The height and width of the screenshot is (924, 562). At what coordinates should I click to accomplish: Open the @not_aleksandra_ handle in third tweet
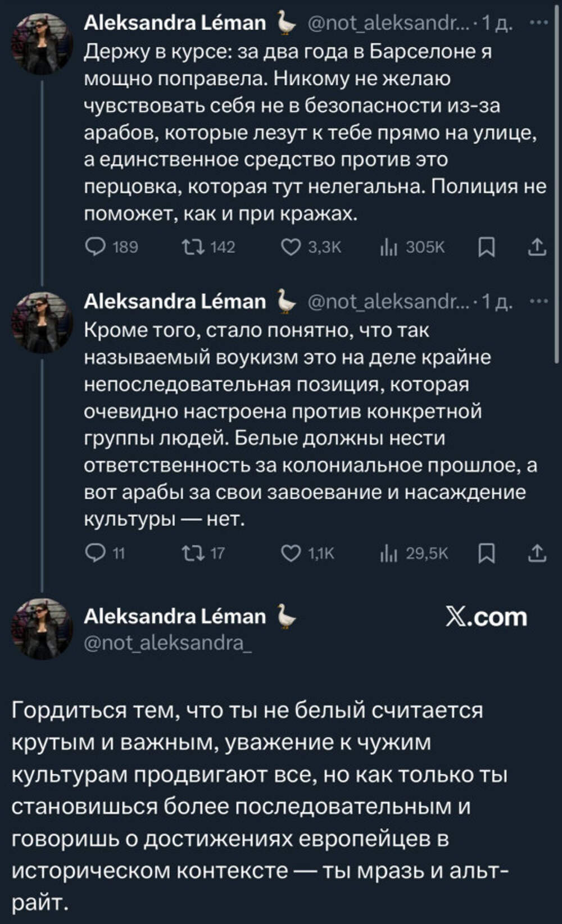pyautogui.click(x=167, y=643)
